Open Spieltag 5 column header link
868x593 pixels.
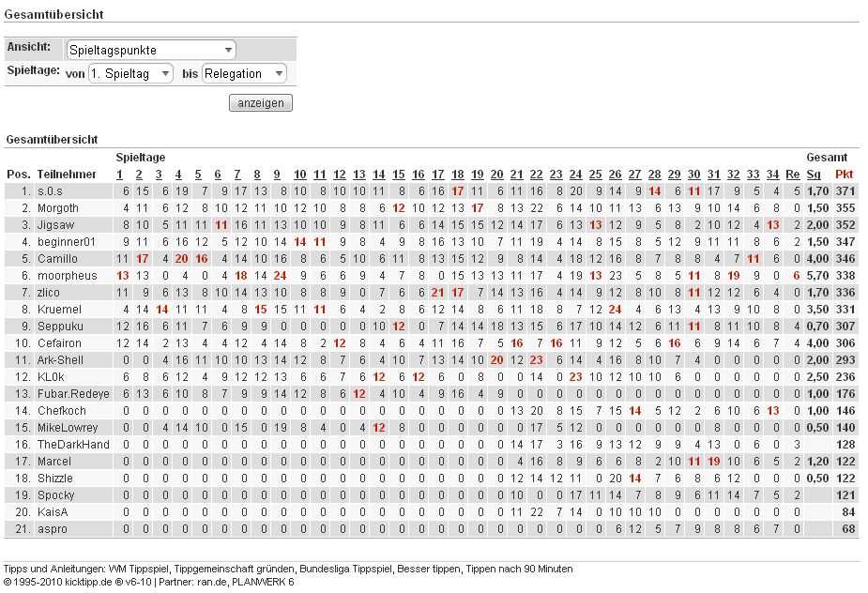[198, 175]
